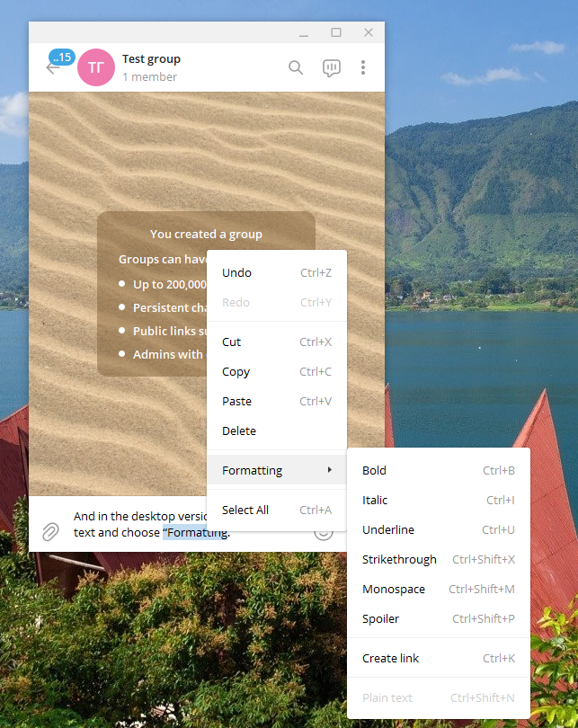Open the three-dot more options menu
Viewport: 578px width, 728px height.
pyautogui.click(x=363, y=67)
